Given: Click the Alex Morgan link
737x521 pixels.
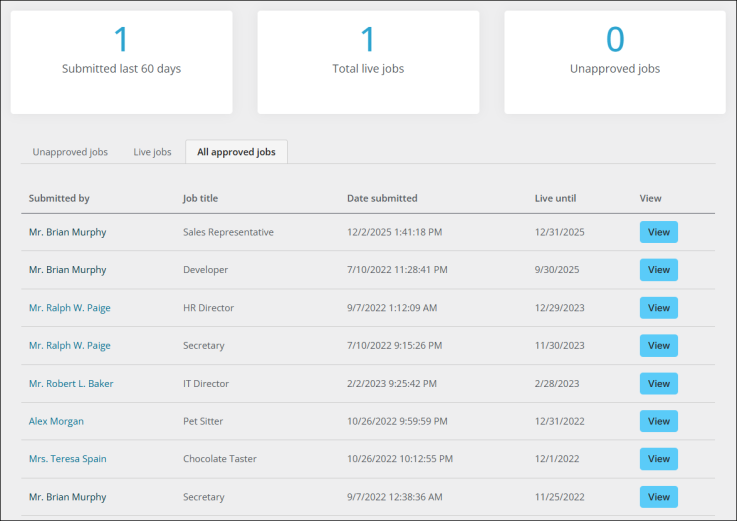Looking at the screenshot, I should (56, 422).
